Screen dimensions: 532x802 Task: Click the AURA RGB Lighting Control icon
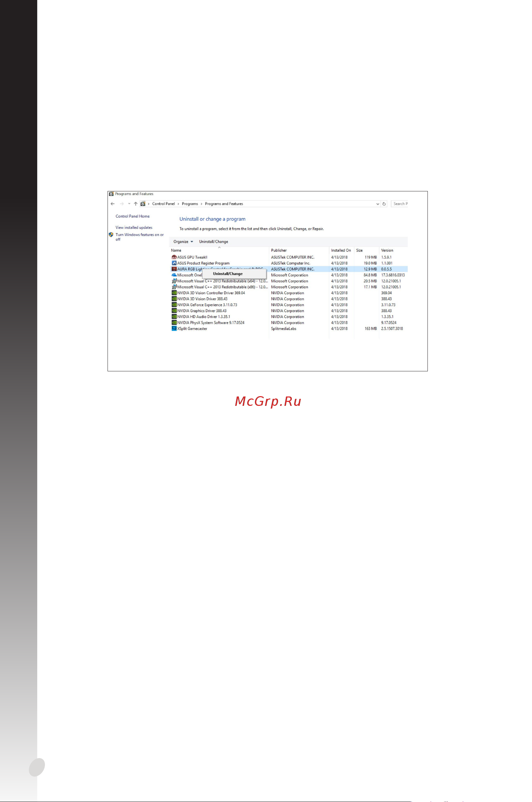coord(174,269)
